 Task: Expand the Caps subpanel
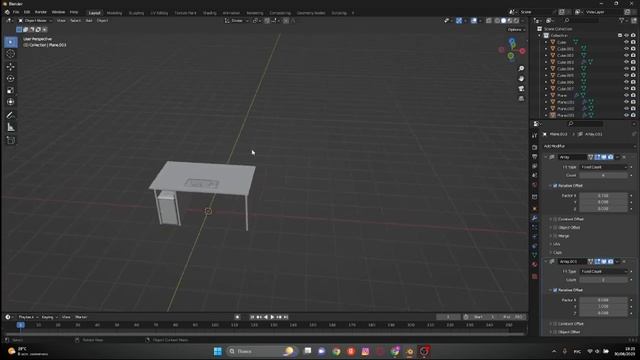coord(557,253)
